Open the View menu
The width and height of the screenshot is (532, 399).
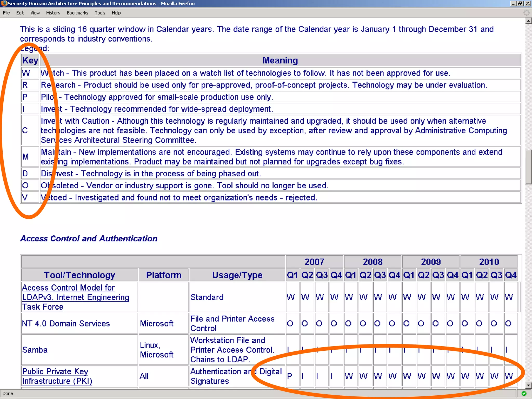[x=35, y=13]
